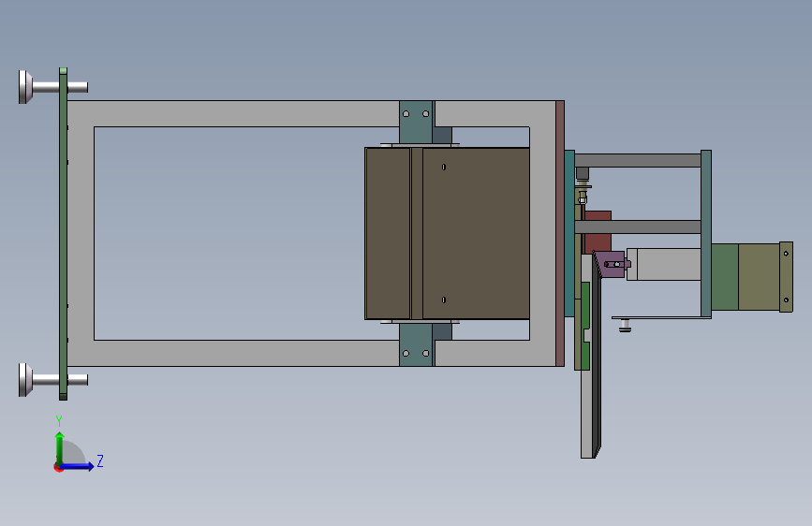This screenshot has height=526, width=812.
Task: Select the bottom beam of the gray frame
Action: (x=233, y=353)
